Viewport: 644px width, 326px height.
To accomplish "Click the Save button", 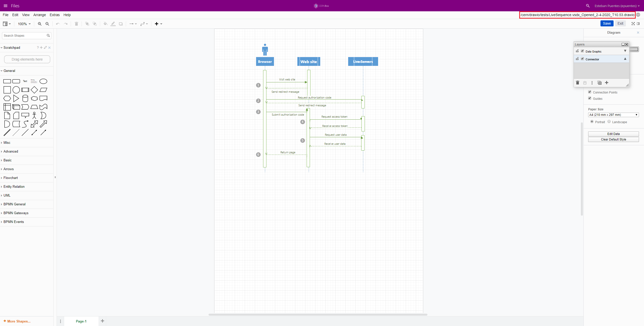I will (x=607, y=24).
